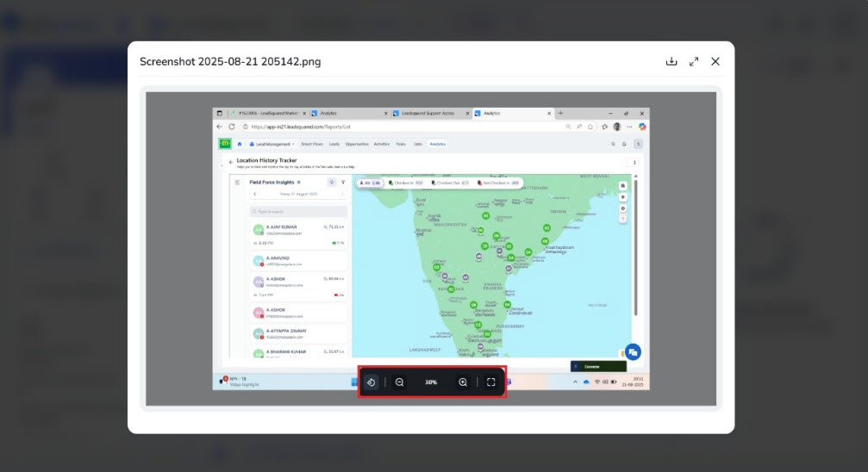Click the 'Type to search' field
The height and width of the screenshot is (472, 868).
[x=299, y=211]
